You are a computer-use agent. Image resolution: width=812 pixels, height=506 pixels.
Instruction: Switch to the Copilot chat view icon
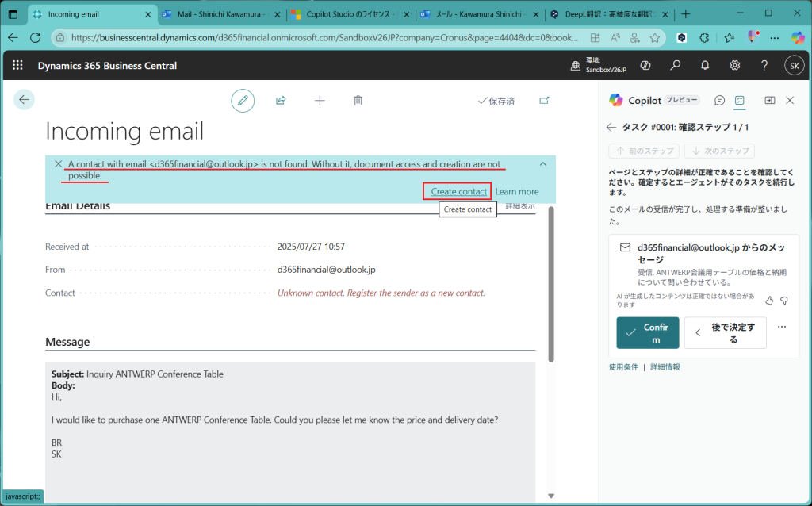coord(719,101)
